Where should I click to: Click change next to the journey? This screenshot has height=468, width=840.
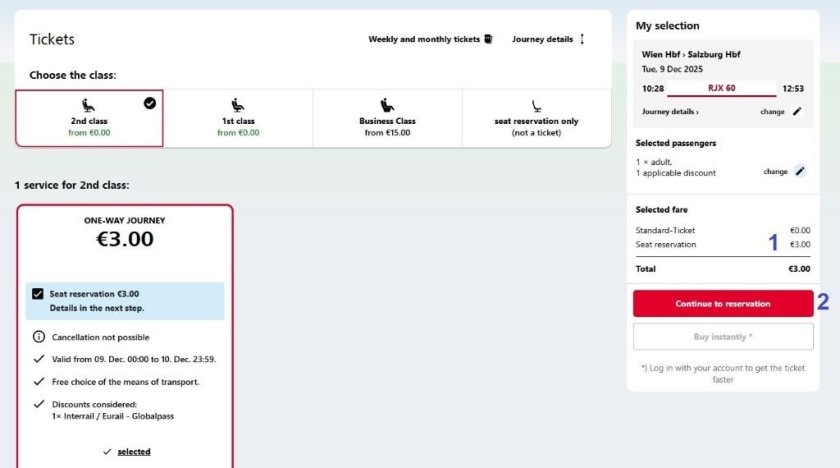coord(772,111)
